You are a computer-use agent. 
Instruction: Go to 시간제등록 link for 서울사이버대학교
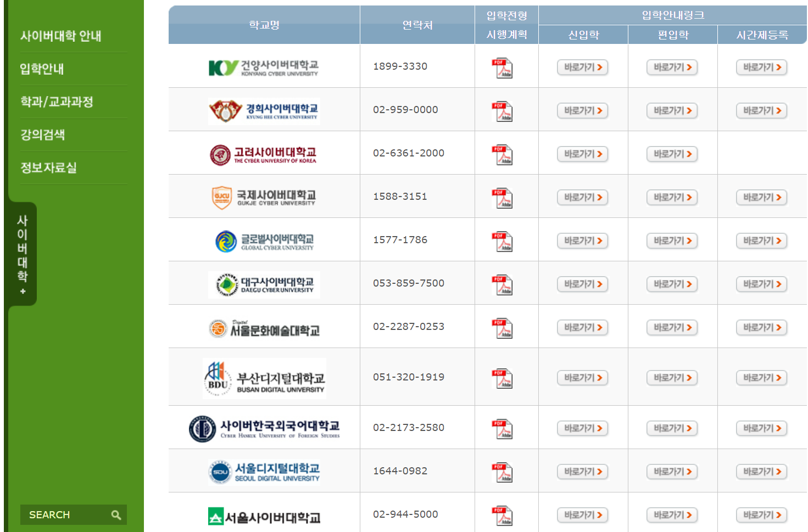[x=762, y=515]
